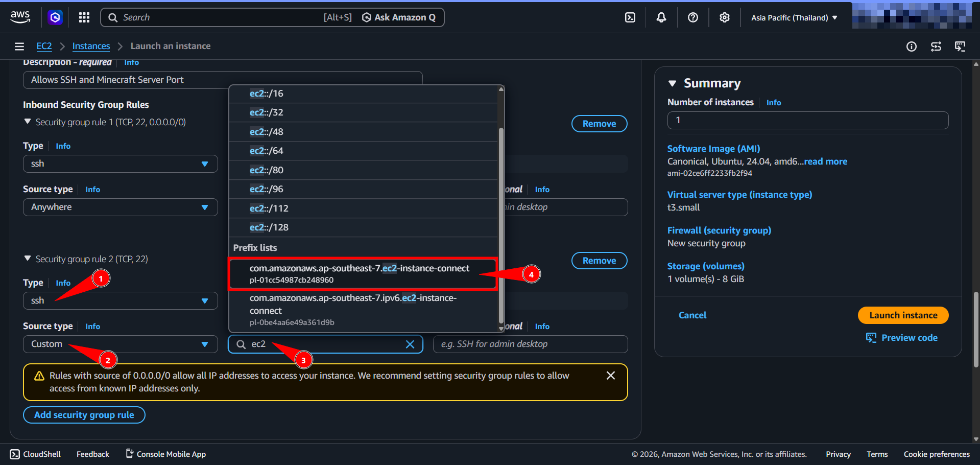Open Info link for Number of instances
The image size is (980, 465).
click(x=773, y=103)
